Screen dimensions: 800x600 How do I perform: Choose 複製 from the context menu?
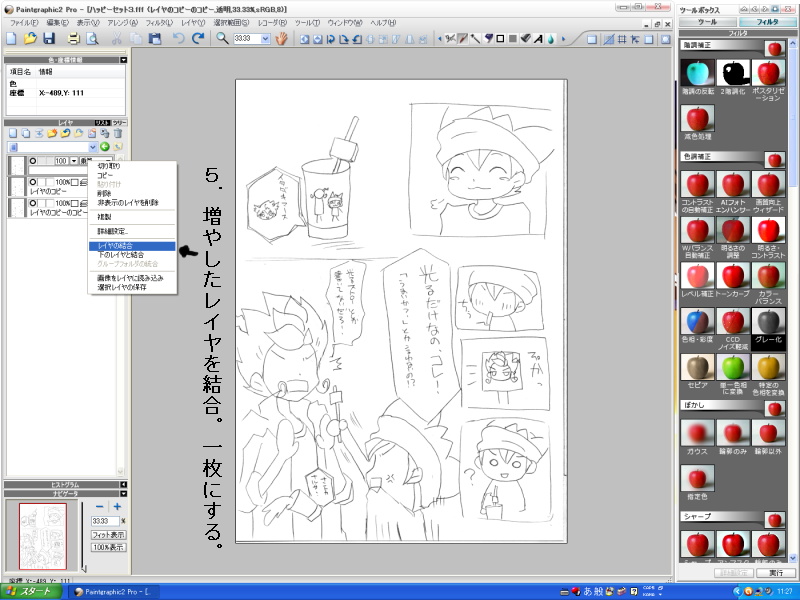132,217
